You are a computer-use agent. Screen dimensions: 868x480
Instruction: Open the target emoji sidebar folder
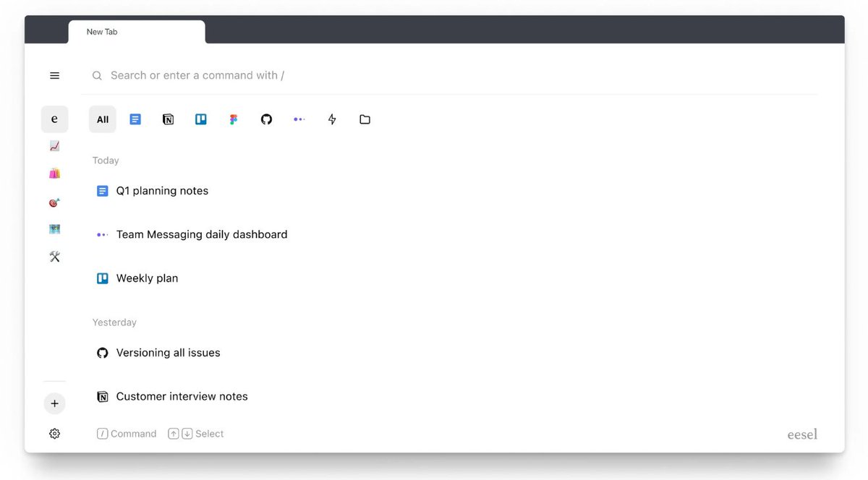click(54, 202)
